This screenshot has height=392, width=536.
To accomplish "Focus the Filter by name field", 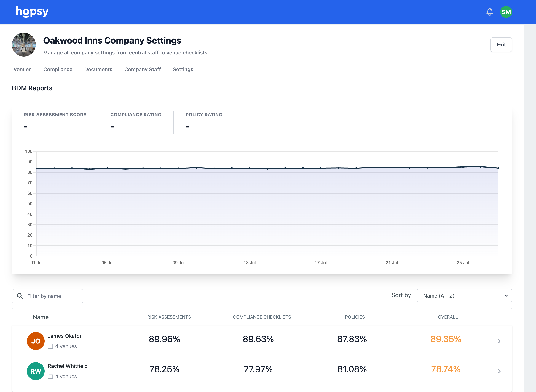I will point(47,296).
